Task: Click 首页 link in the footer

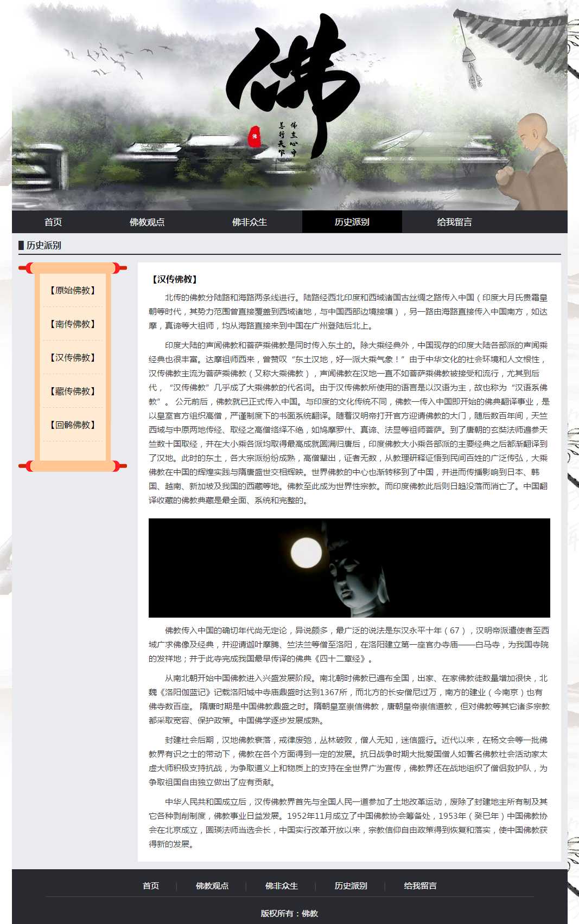Action: 151,886
